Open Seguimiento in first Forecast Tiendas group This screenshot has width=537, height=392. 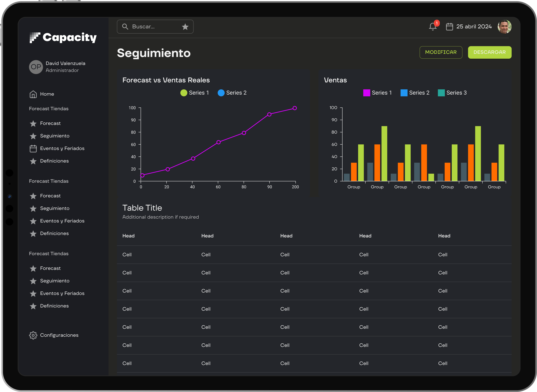[x=55, y=136]
